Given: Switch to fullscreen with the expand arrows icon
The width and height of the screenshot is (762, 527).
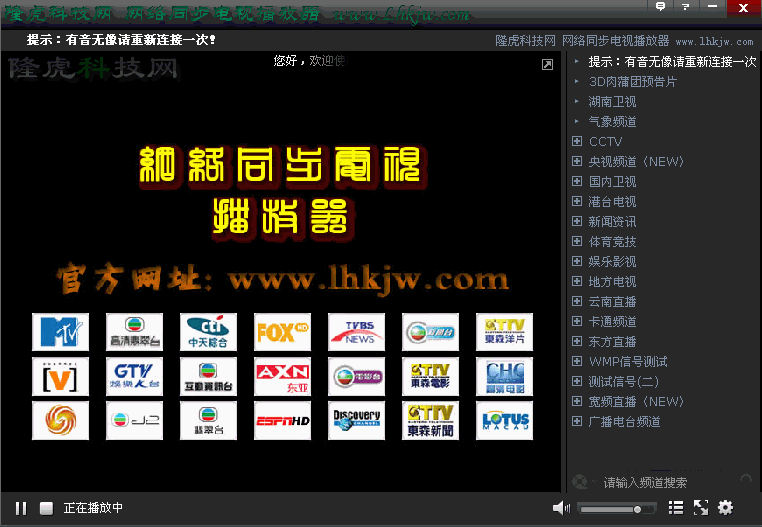Looking at the screenshot, I should click(700, 508).
